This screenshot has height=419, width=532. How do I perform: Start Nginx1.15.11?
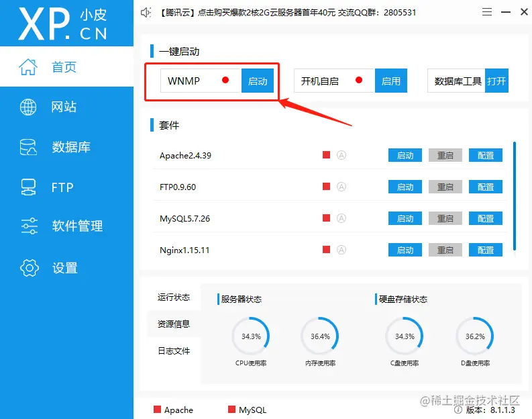click(405, 250)
